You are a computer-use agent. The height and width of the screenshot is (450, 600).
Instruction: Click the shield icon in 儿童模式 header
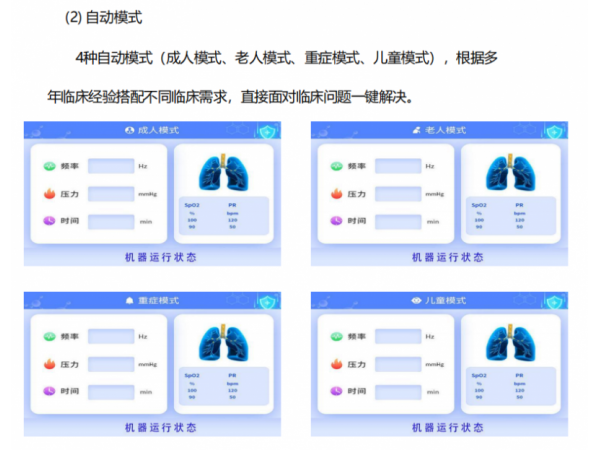pyautogui.click(x=552, y=300)
